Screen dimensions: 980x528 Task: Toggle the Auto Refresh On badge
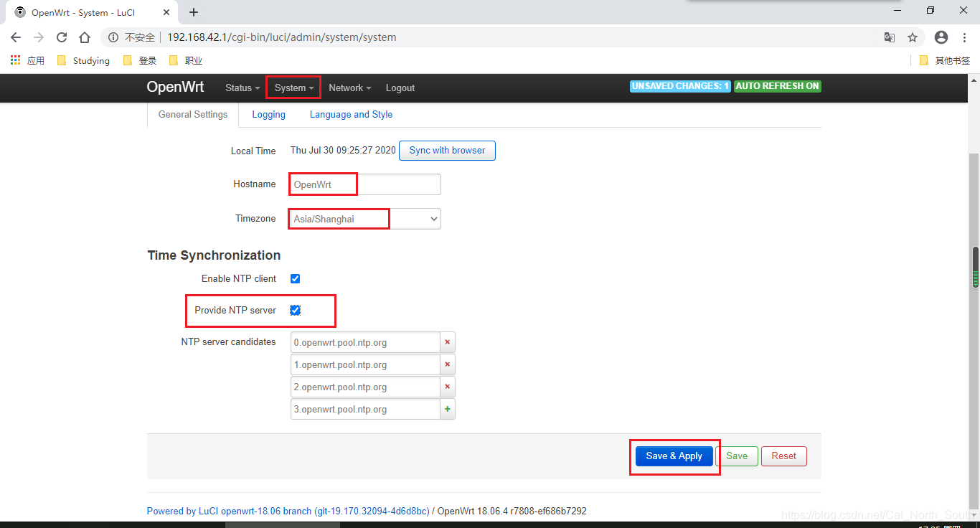point(778,86)
